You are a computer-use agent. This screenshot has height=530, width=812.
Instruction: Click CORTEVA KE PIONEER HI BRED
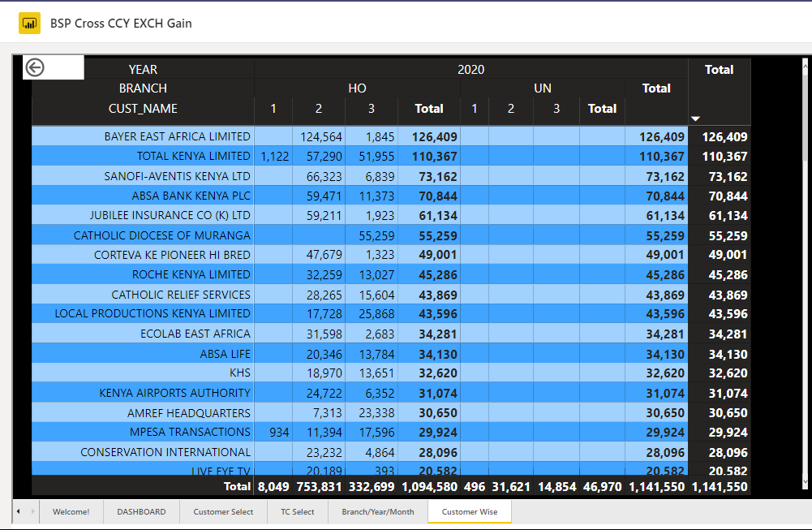pyautogui.click(x=172, y=255)
